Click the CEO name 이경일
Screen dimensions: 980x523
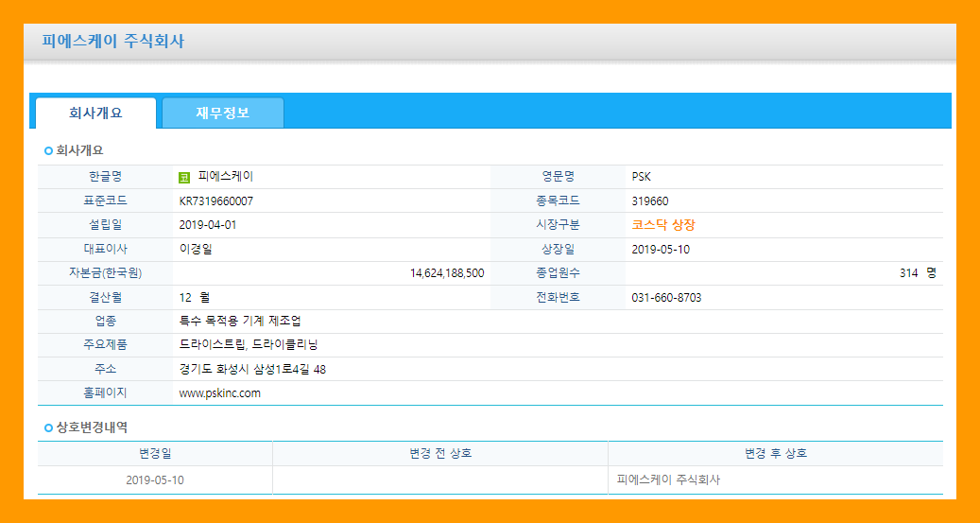click(x=196, y=249)
